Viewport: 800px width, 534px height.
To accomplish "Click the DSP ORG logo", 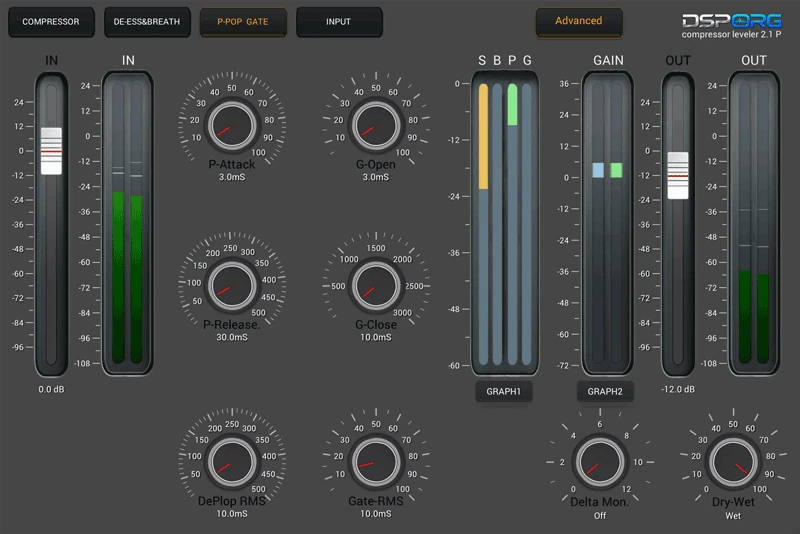I will point(732,21).
